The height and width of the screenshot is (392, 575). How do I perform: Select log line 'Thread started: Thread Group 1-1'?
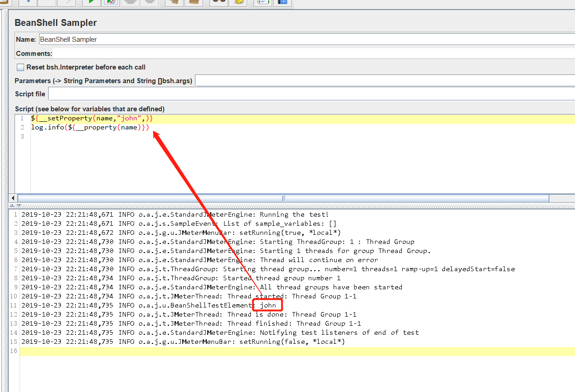[x=189, y=296]
